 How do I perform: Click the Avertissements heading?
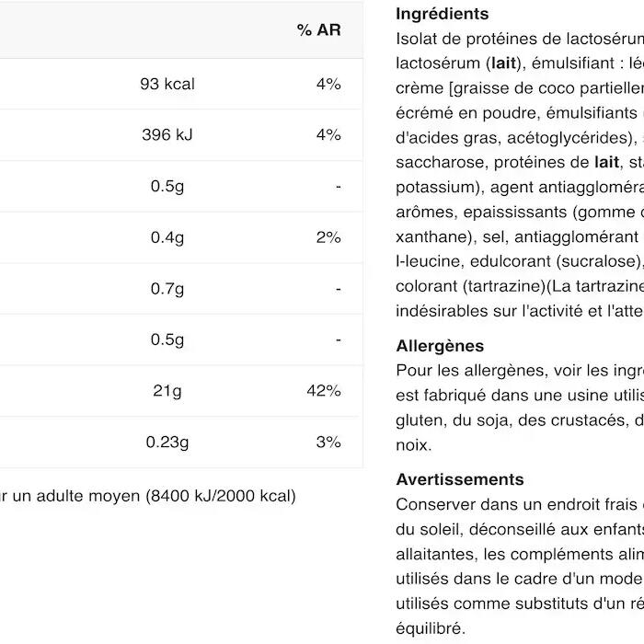(x=460, y=479)
